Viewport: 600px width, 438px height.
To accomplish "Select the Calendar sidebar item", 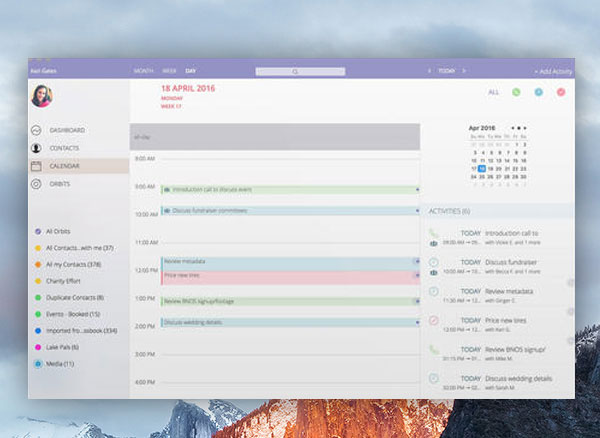I will [78, 166].
